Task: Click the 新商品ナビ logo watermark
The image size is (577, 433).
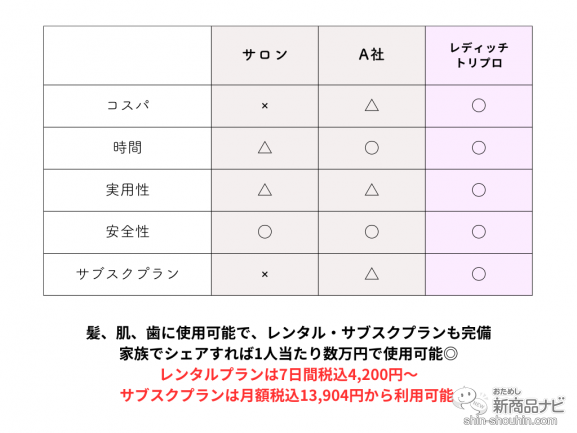Action: click(x=528, y=405)
